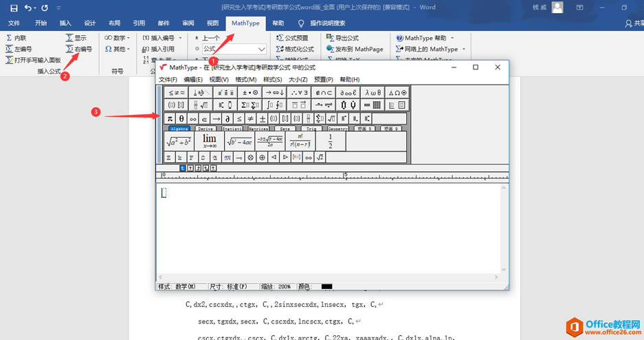Insert lim x→∞ expression
This screenshot has height=340, width=644.
click(210, 141)
